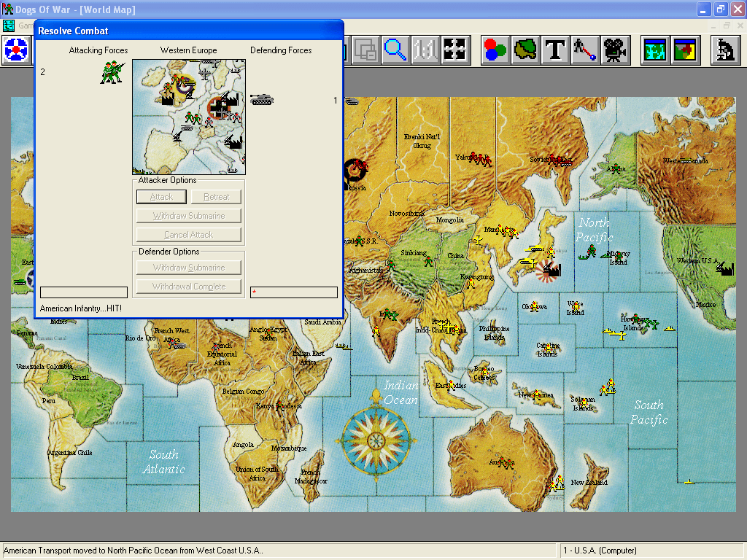Click the cascade windows toolbar icon
The width and height of the screenshot is (747, 560).
[365, 50]
